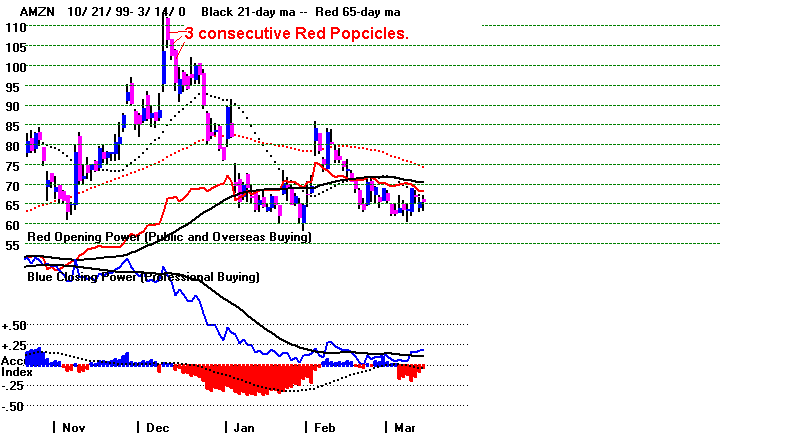This screenshot has width=800, height=435.
Task: Click the -.50 accumulation scale label
Action: pos(14,406)
